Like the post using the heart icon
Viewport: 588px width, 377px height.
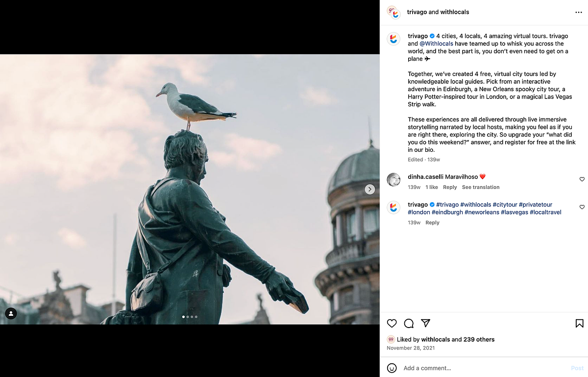click(392, 323)
